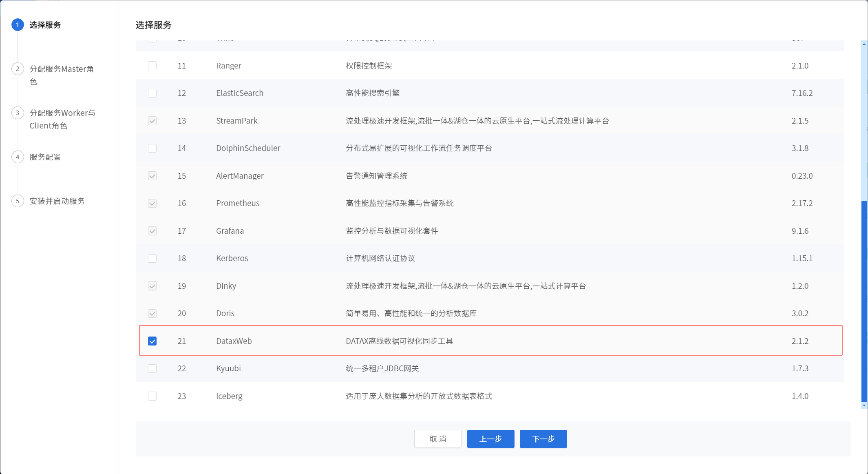The width and height of the screenshot is (868, 474).
Task: Open the 服务配置 step label
Action: pos(45,157)
